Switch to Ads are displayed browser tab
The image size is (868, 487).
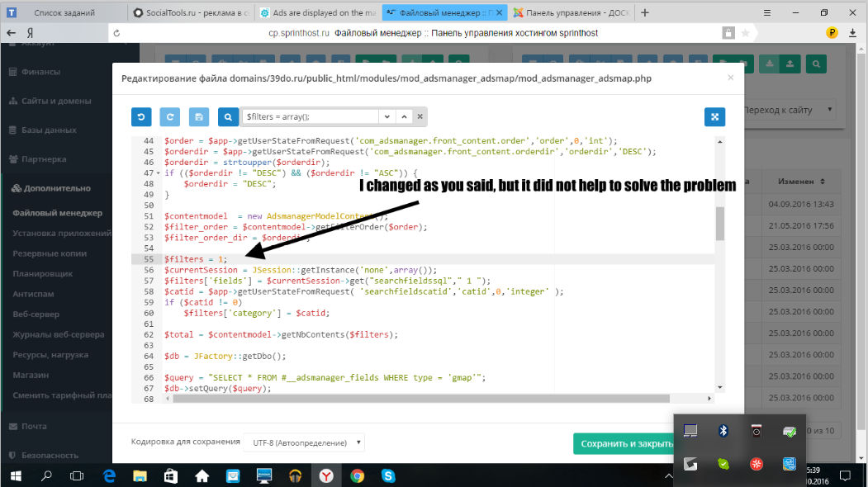(x=318, y=12)
